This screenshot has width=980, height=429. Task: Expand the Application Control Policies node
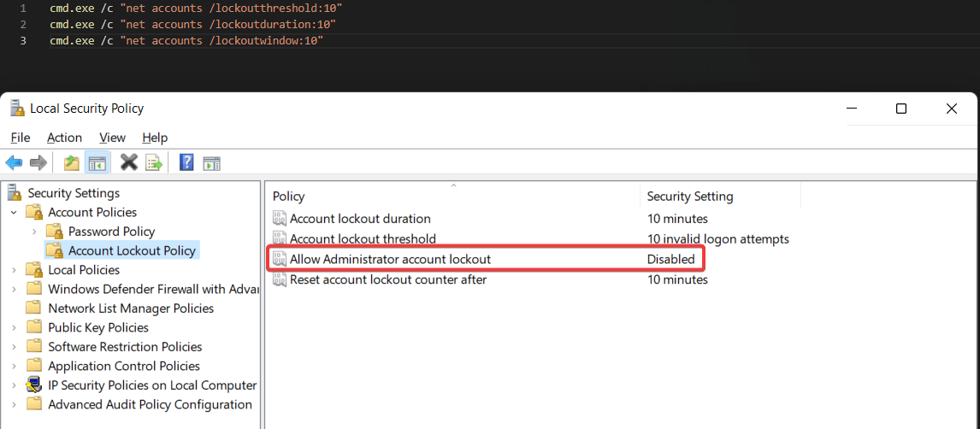coord(14,366)
